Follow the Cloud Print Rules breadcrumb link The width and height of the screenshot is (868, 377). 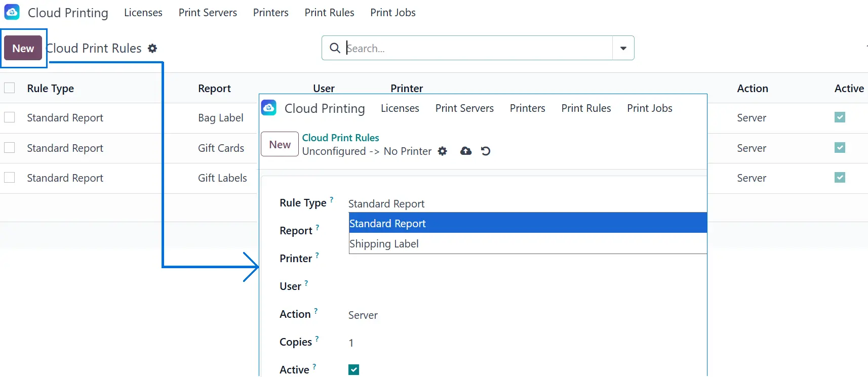click(340, 138)
